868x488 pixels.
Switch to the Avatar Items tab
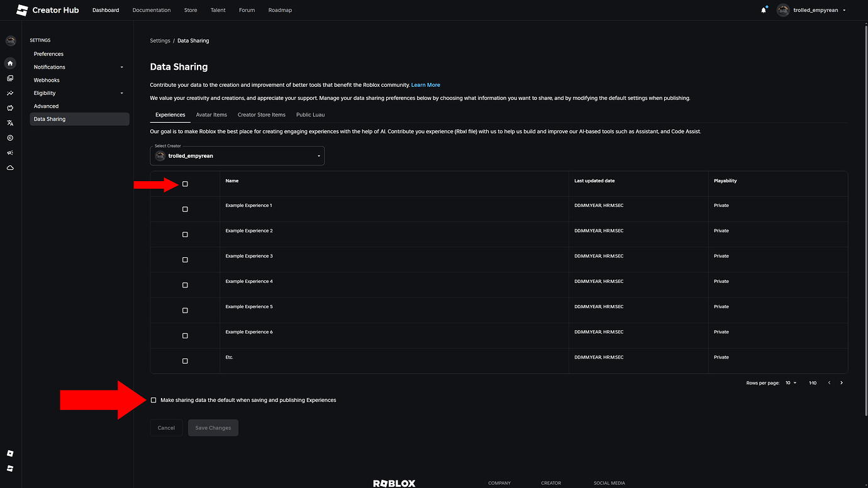(x=211, y=114)
